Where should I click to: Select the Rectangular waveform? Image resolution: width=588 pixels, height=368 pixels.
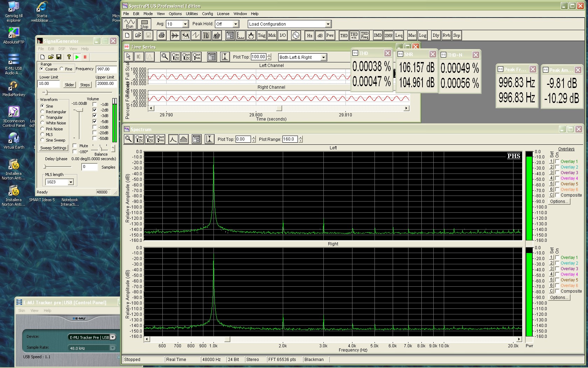[x=42, y=112]
